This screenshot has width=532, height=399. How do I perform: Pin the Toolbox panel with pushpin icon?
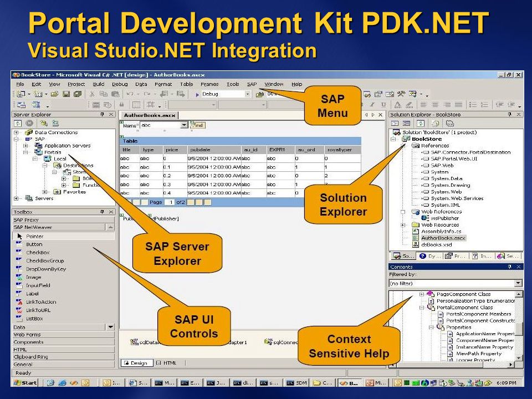[102, 212]
